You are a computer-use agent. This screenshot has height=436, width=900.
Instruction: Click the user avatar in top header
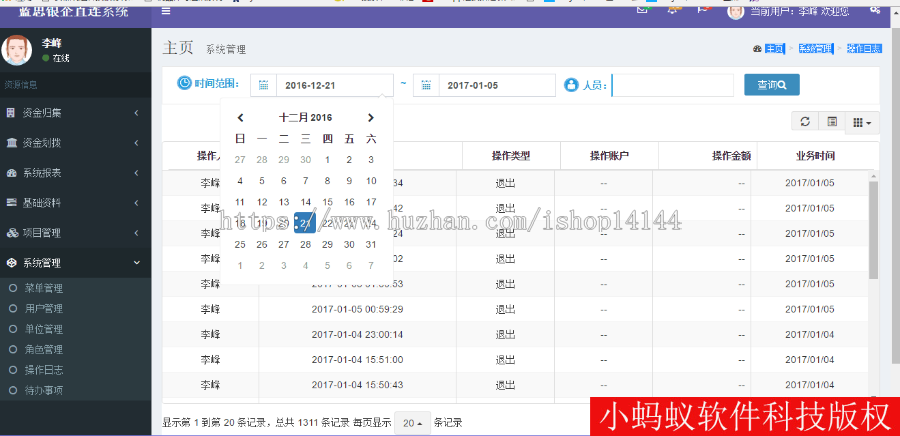click(736, 10)
